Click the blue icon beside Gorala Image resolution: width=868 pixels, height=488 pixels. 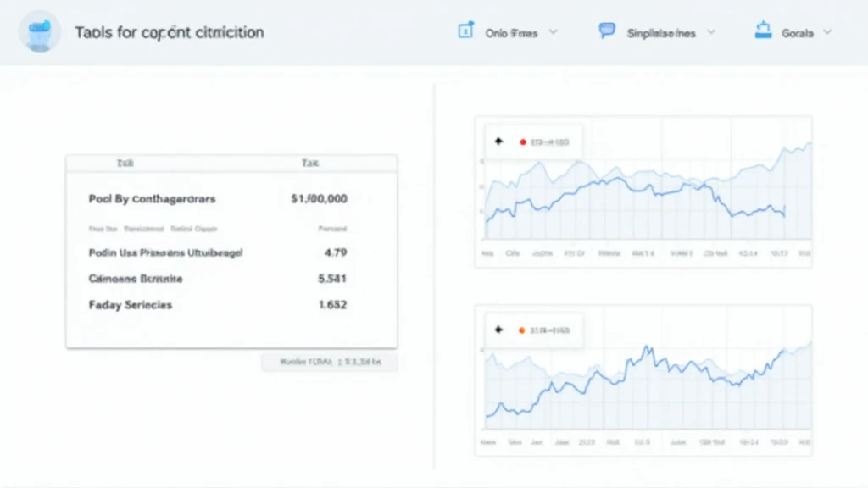pyautogui.click(x=762, y=31)
